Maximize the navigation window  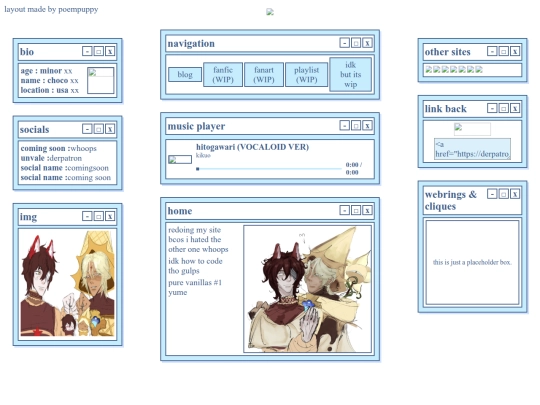(x=356, y=43)
